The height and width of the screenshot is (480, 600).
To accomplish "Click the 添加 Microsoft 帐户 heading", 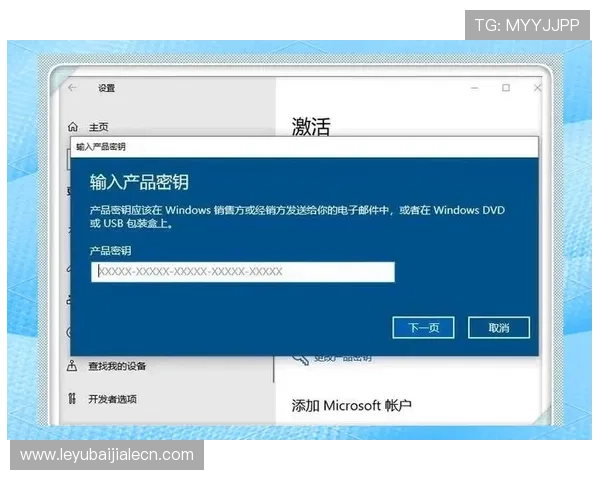I will coord(352,406).
